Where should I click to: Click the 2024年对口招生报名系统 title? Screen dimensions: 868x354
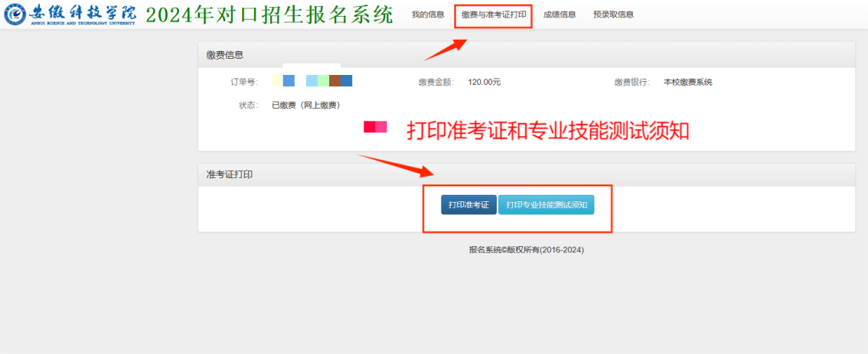pos(269,15)
